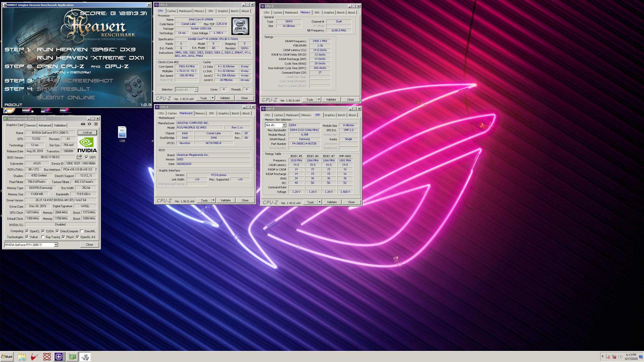The image size is (644, 362).
Task: Click the taskbar clock showing 6:13 PM
Action: (631, 357)
